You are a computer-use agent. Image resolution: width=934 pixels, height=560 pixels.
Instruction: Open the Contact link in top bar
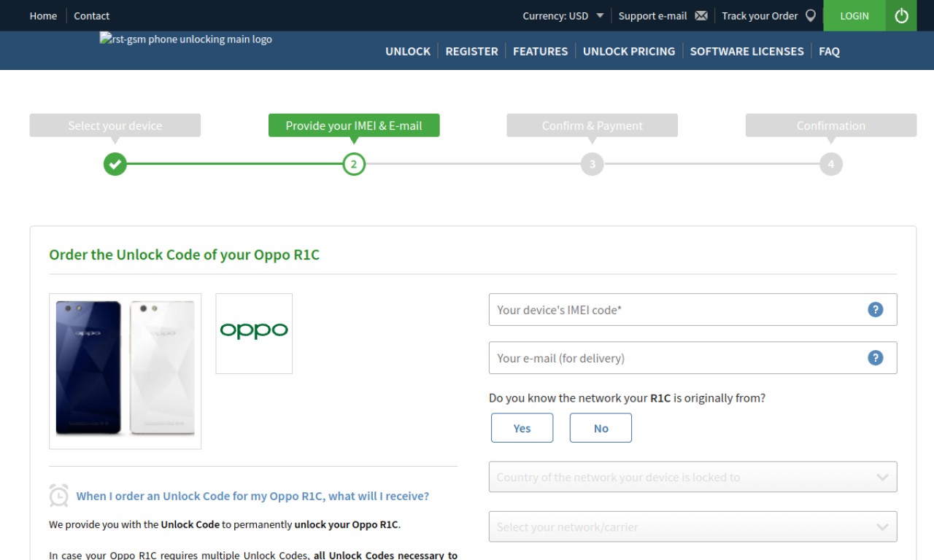[x=91, y=16]
